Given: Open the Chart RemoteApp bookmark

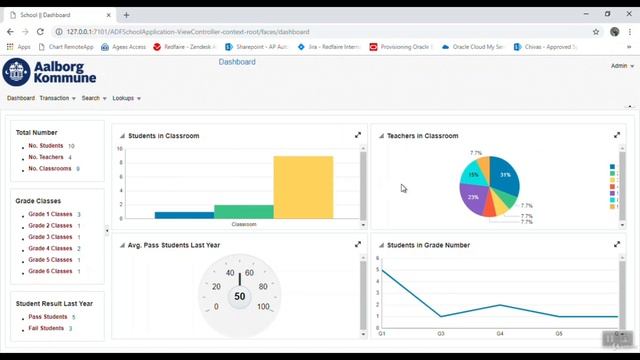Looking at the screenshot, I should [x=66, y=47].
